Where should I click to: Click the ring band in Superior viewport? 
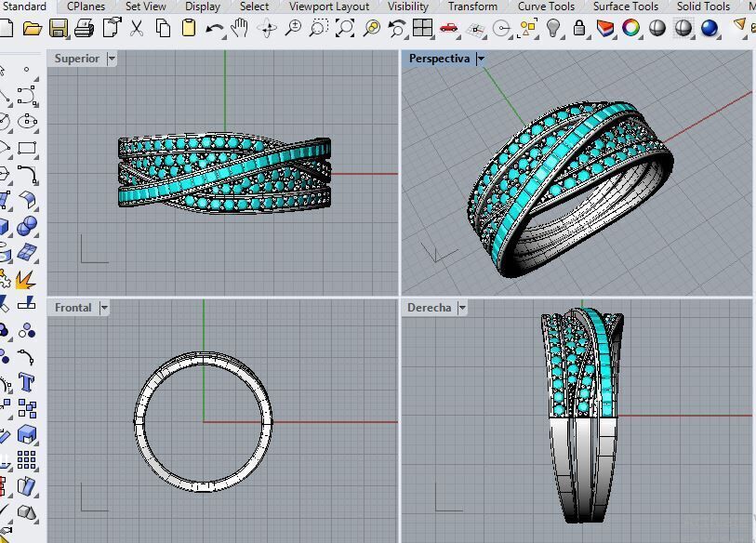225,174
